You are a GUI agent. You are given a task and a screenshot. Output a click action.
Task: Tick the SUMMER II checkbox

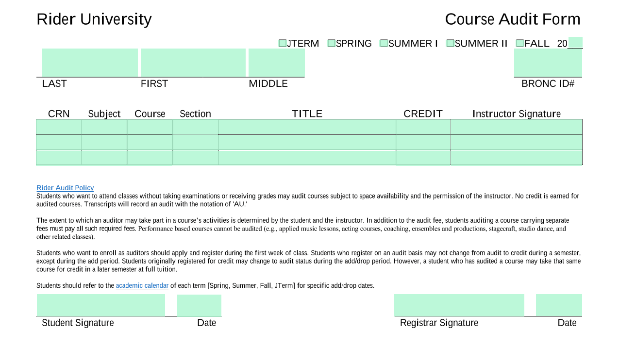[450, 43]
